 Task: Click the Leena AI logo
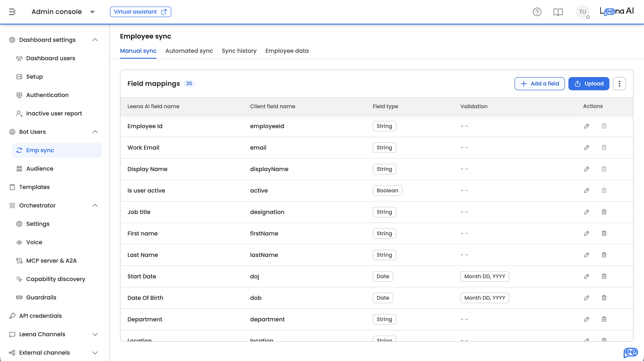pyautogui.click(x=617, y=11)
